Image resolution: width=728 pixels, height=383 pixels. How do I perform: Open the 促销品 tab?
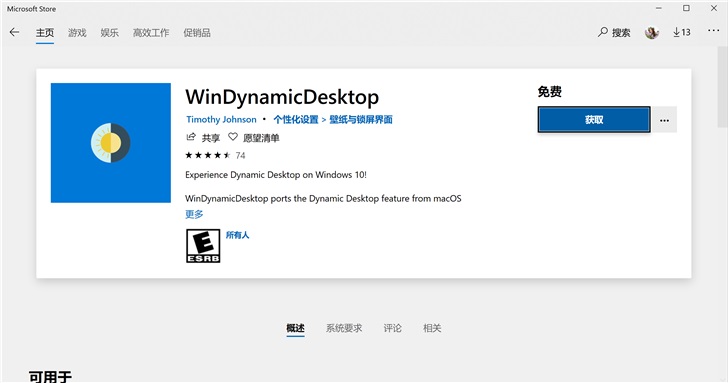[x=197, y=32]
